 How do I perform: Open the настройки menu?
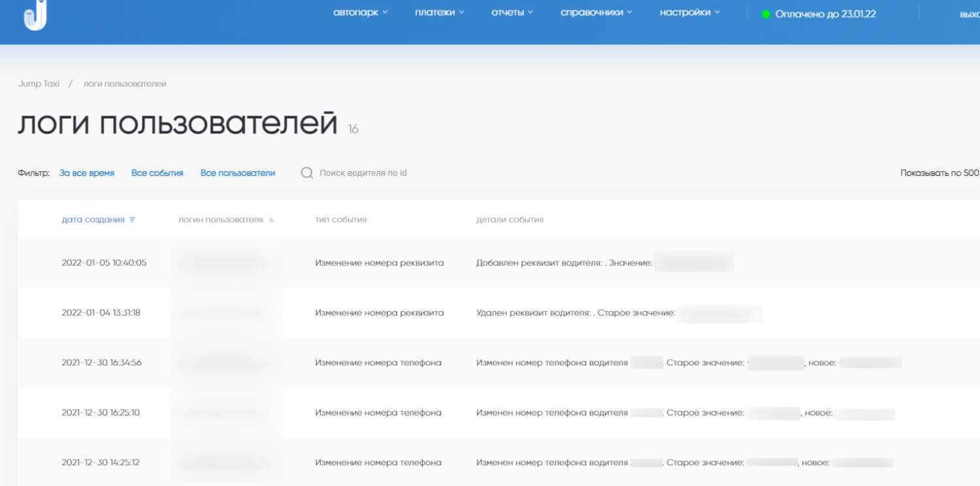tap(689, 12)
